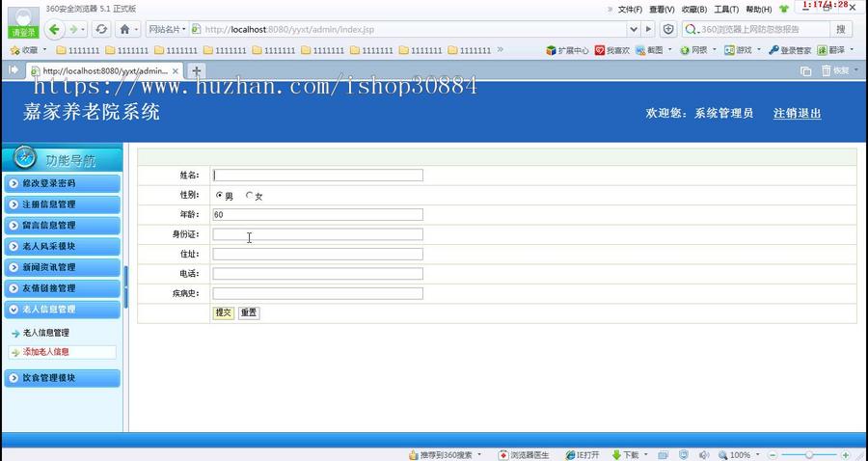Open the address bar history dropdown arrow

[x=634, y=29]
